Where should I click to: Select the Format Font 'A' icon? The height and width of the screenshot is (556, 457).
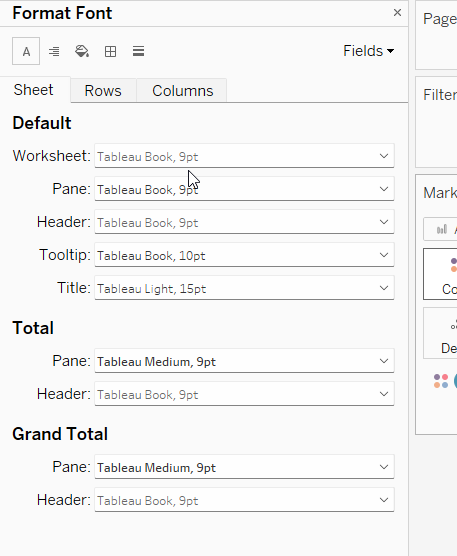click(x=26, y=51)
